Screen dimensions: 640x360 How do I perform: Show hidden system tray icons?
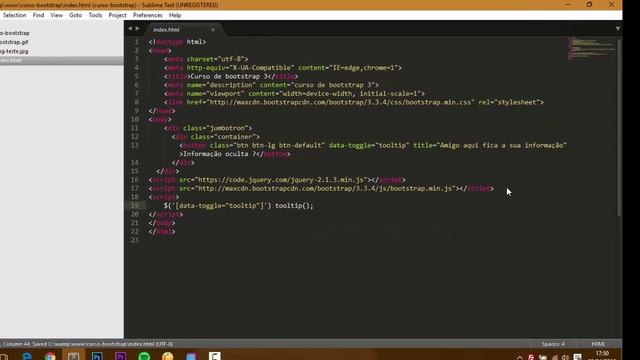(x=520, y=357)
